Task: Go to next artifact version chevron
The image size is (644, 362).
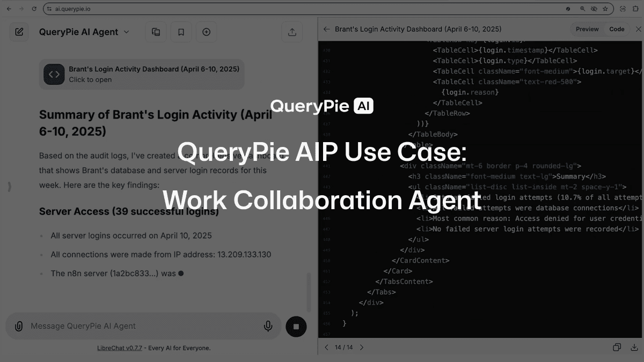Action: click(361, 348)
